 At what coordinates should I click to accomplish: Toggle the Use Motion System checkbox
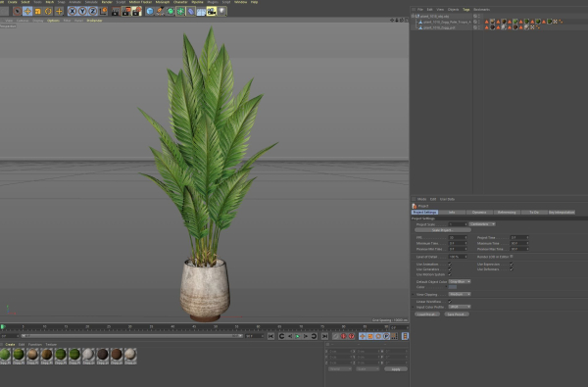click(x=450, y=274)
